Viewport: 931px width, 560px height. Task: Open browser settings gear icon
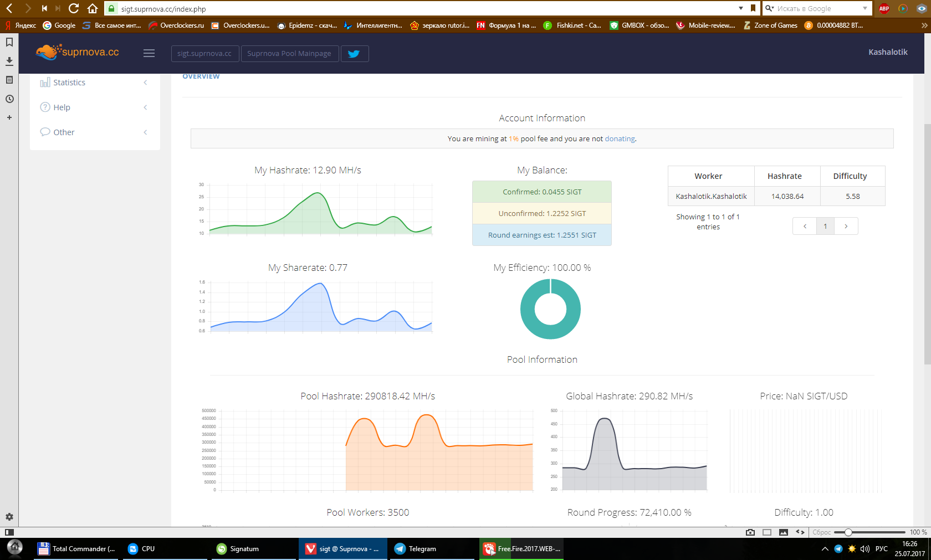(9, 517)
